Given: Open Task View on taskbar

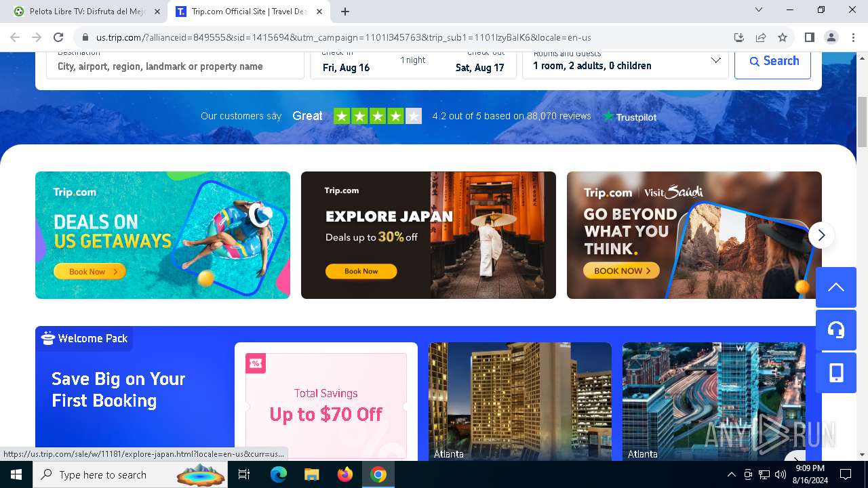Looking at the screenshot, I should (x=245, y=474).
